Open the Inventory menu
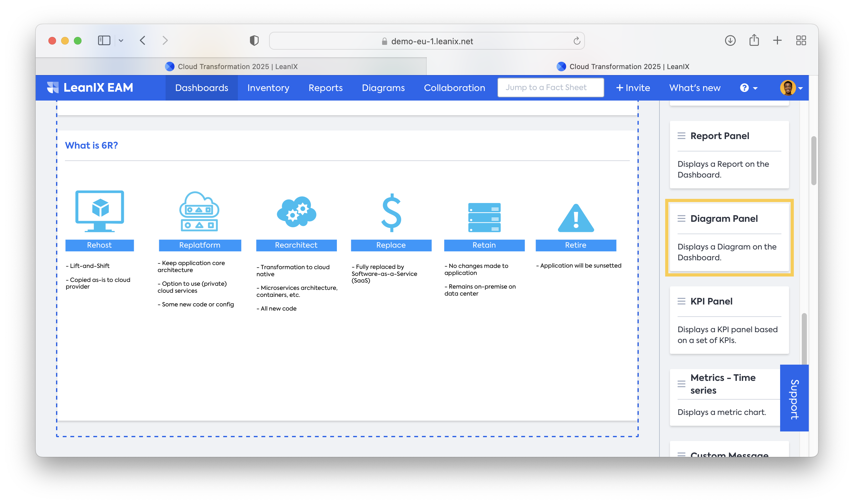The image size is (854, 504). click(x=268, y=88)
